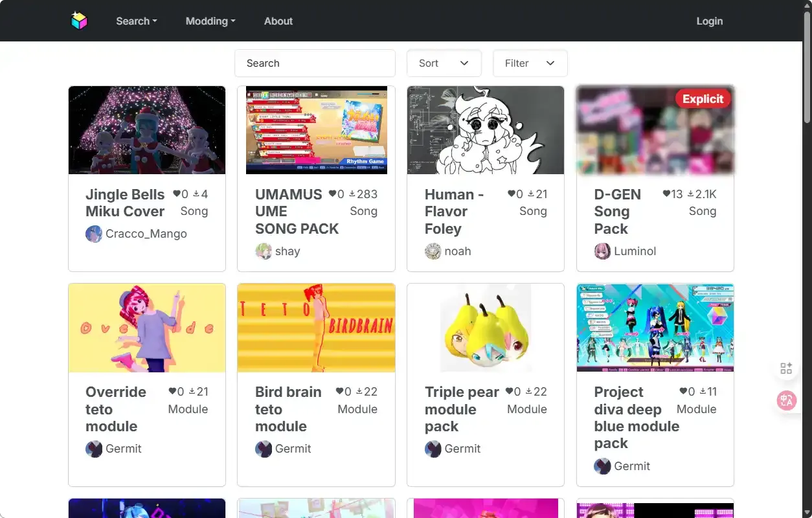Open the Search menu in navbar

(136, 21)
